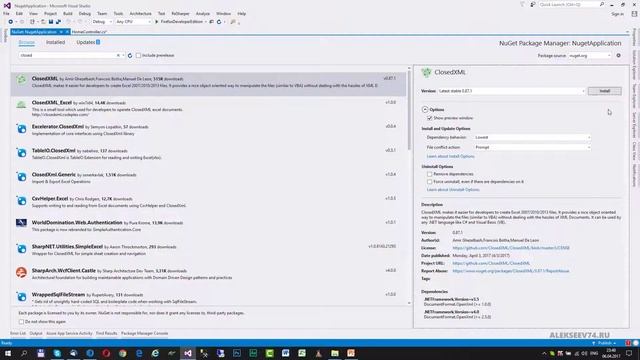Open the Version dropdown for ClosedXML
Image resolution: width=640 pixels, height=360 pixels.
pos(511,91)
